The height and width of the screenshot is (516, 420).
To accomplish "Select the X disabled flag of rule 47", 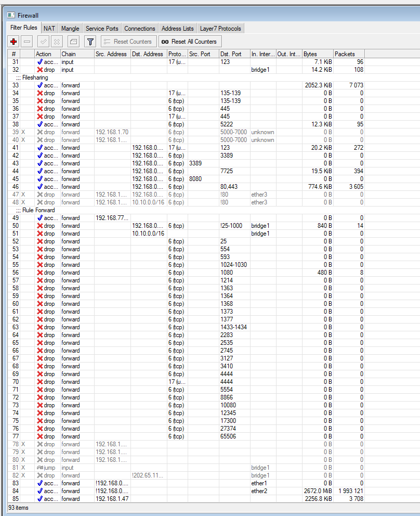I will (x=23, y=195).
